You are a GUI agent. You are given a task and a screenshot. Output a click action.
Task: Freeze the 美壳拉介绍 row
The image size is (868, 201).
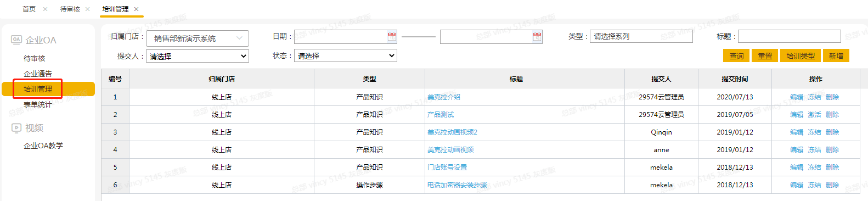[814, 97]
